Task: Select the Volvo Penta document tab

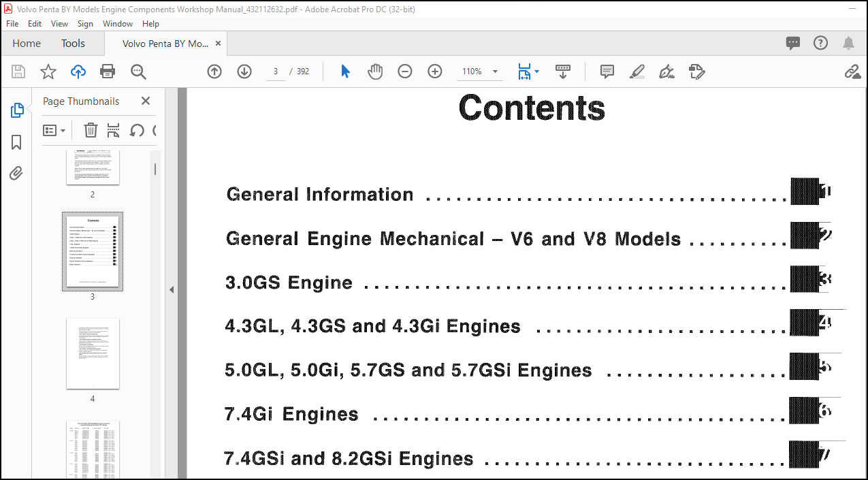Action: click(165, 44)
